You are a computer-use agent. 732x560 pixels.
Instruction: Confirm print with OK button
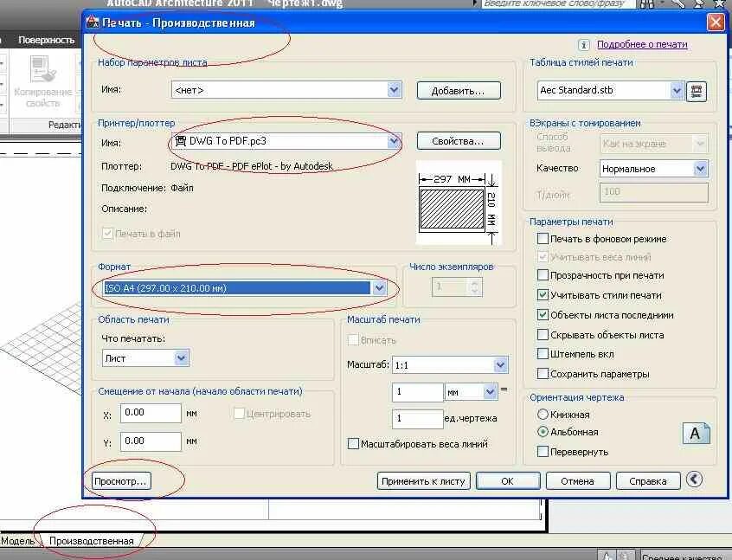[x=508, y=481]
